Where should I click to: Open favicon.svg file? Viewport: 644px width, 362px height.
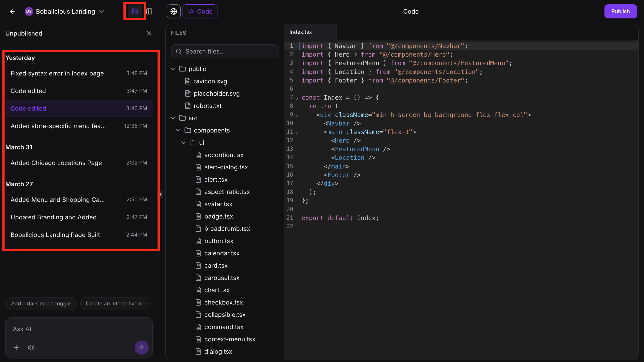pyautogui.click(x=210, y=81)
